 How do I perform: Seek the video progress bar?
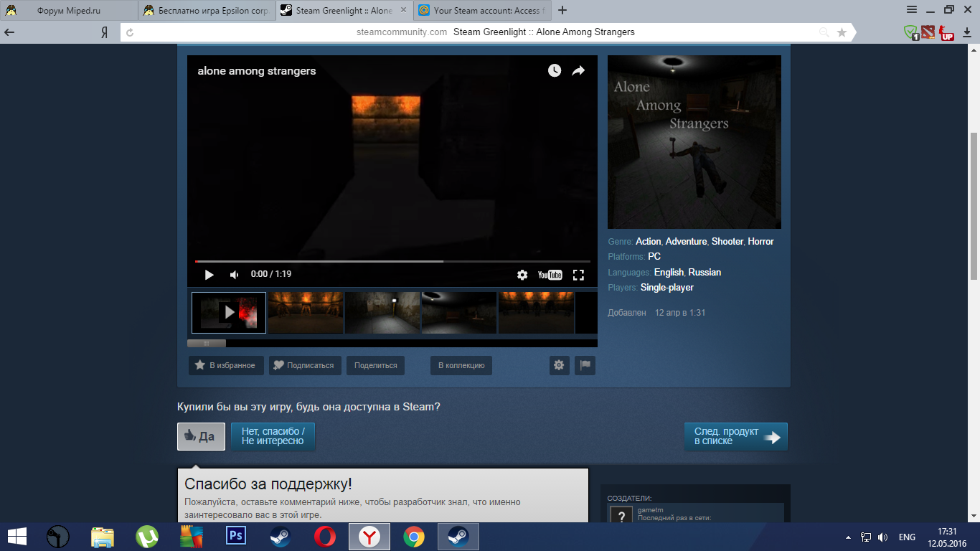tap(392, 261)
